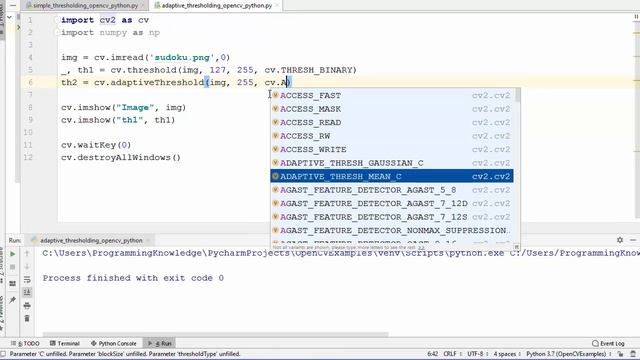640x360 pixels.
Task: Collapse the import block fold marker on line 1
Action: click(57, 20)
